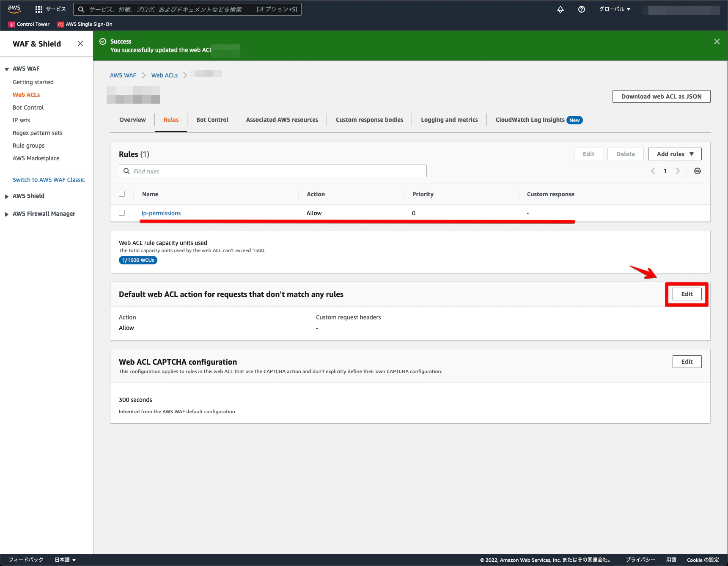Open rules table settings gear

(698, 171)
